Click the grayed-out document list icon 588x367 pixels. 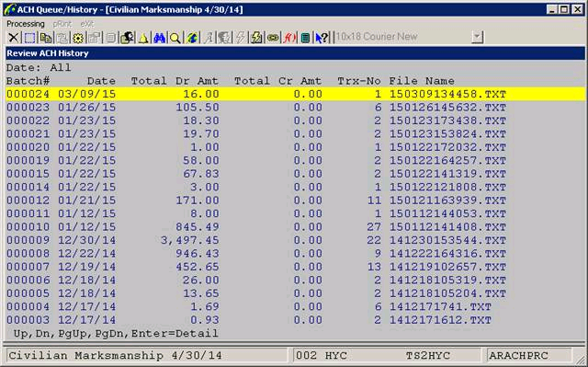pyautogui.click(x=110, y=38)
